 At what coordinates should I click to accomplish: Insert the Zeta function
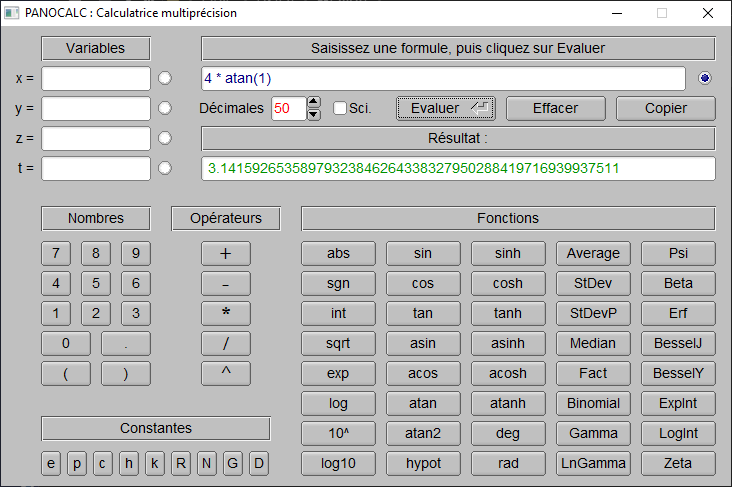pos(678,463)
